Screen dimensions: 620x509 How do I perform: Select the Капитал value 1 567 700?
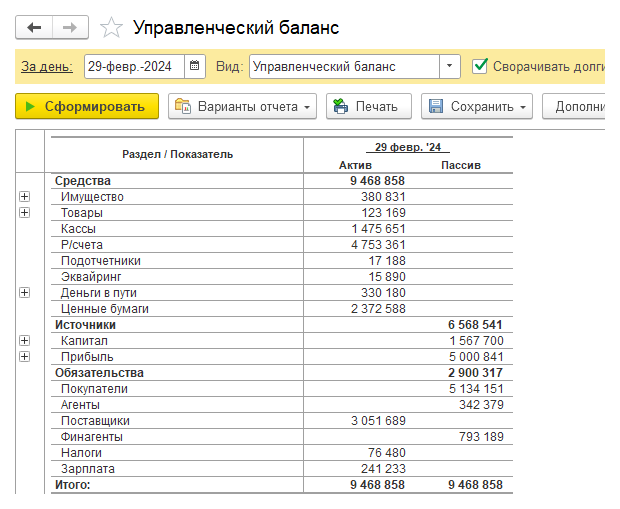(476, 341)
